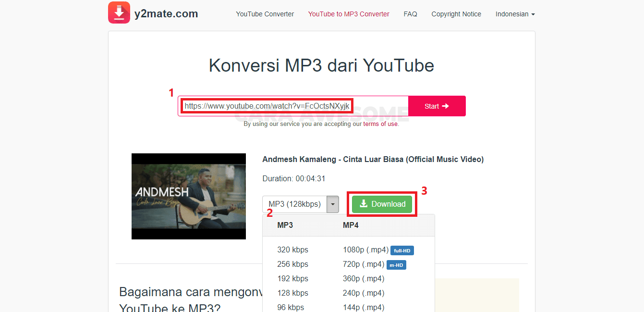Click the Konversi MP3 dari YouTube heading
Screen dimensions: 644x312
click(321, 65)
